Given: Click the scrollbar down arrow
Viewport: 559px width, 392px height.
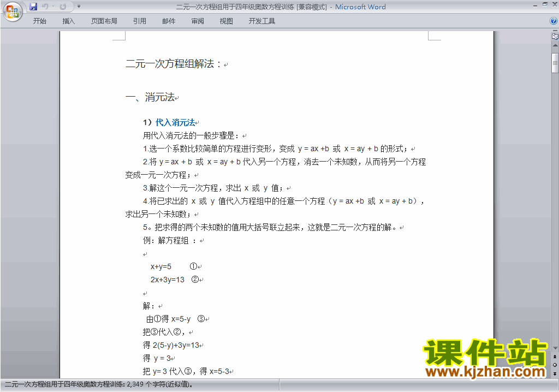Looking at the screenshot, I should pos(555,348).
